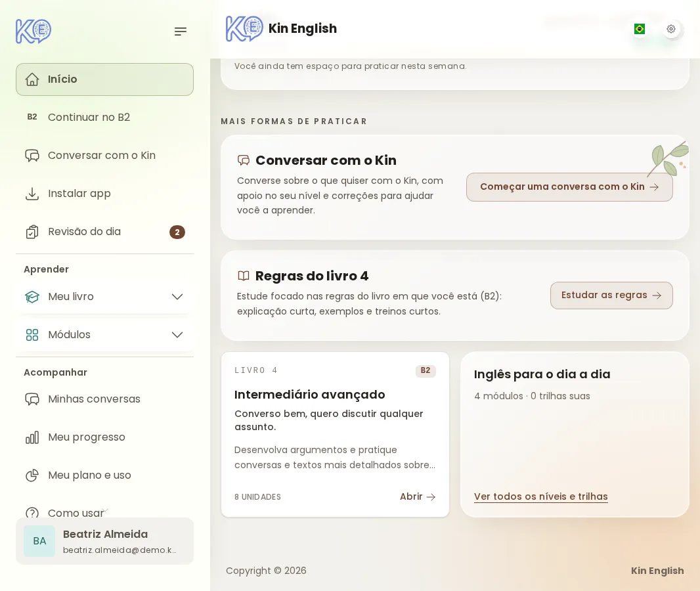Viewport: 700px width, 591px height.
Task: Click the Kin English logo in sidebar
Action: pos(33,32)
